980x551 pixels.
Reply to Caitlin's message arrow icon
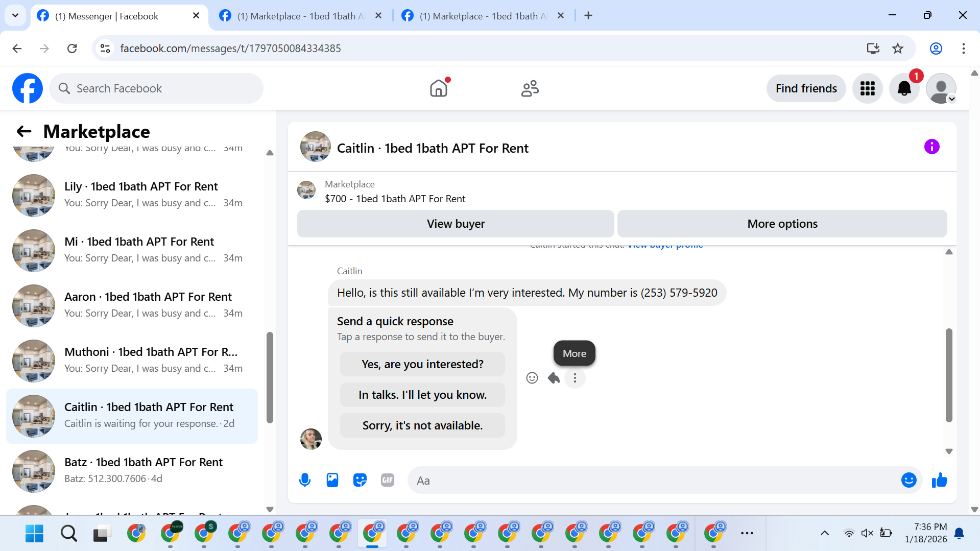pos(554,378)
